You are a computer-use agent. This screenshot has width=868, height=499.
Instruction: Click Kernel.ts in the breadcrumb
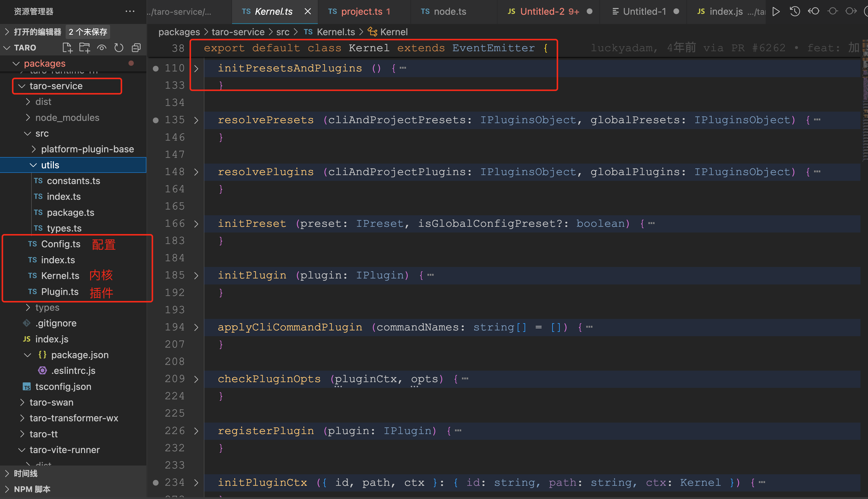(335, 32)
